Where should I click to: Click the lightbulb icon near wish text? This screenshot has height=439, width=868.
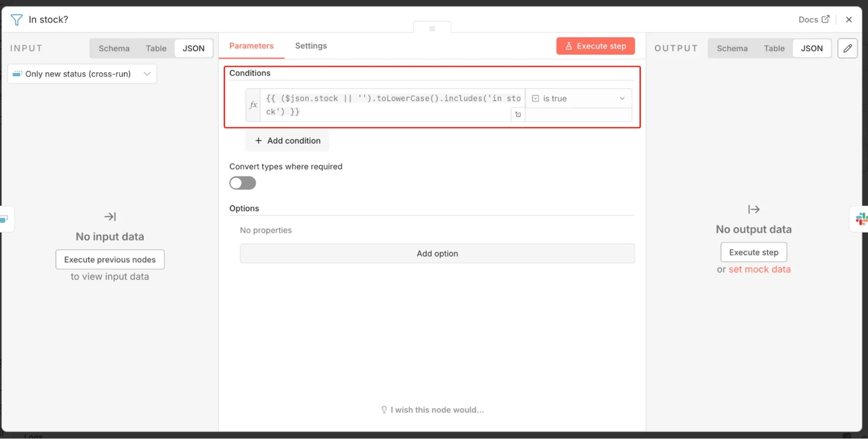pos(384,410)
